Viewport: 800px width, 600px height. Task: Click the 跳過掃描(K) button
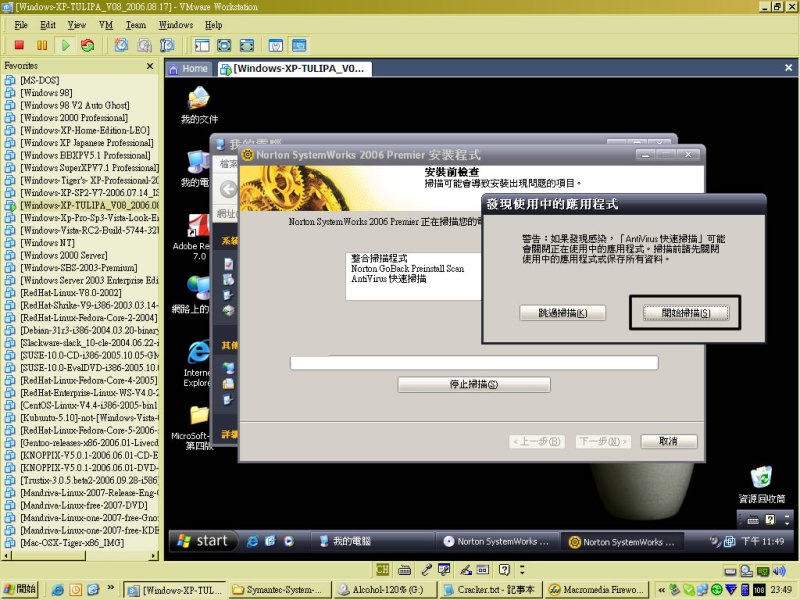563,313
